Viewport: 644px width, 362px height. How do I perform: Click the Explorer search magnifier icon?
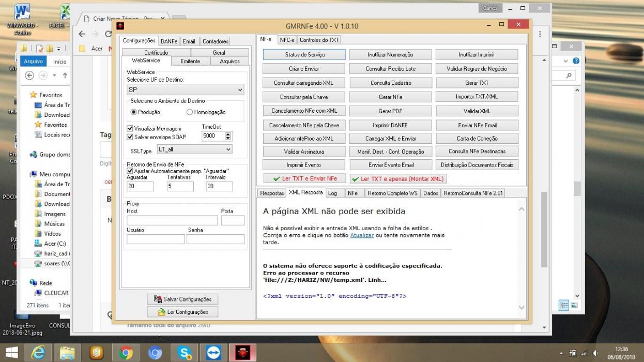click(569, 76)
